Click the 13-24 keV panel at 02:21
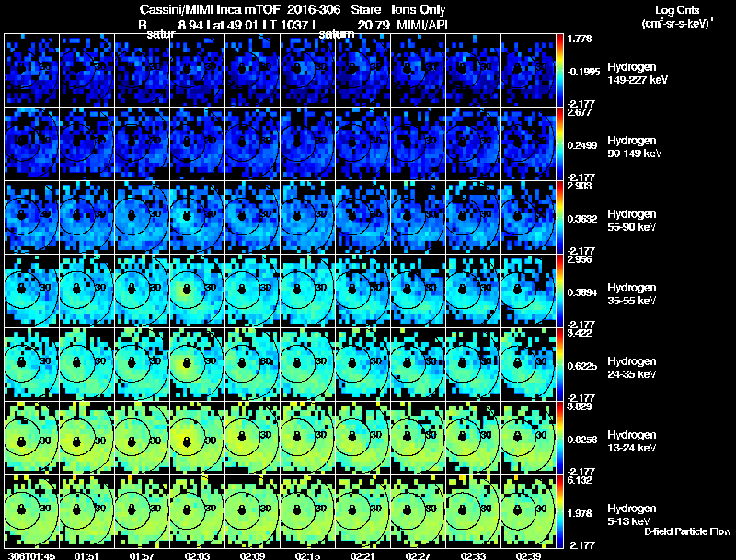736x560 pixels. 363,438
